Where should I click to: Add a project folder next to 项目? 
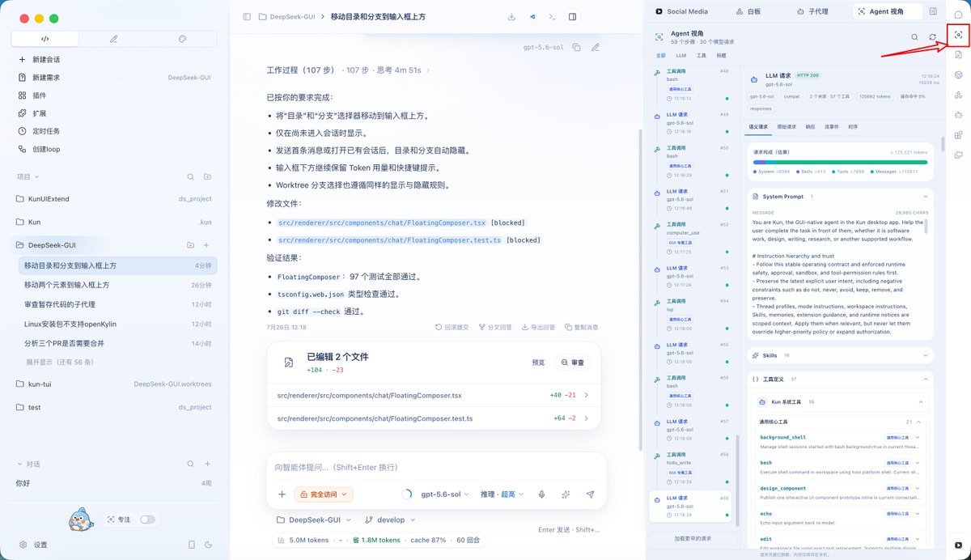[207, 176]
